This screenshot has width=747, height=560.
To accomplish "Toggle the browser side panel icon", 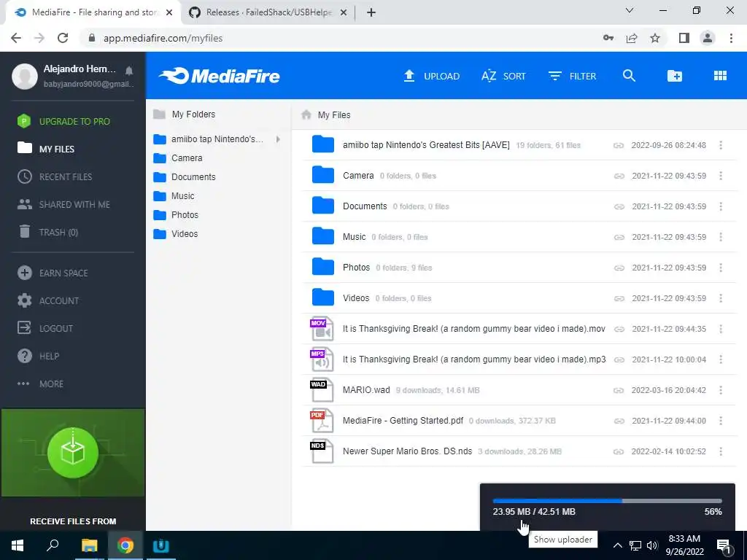I will pos(684,38).
